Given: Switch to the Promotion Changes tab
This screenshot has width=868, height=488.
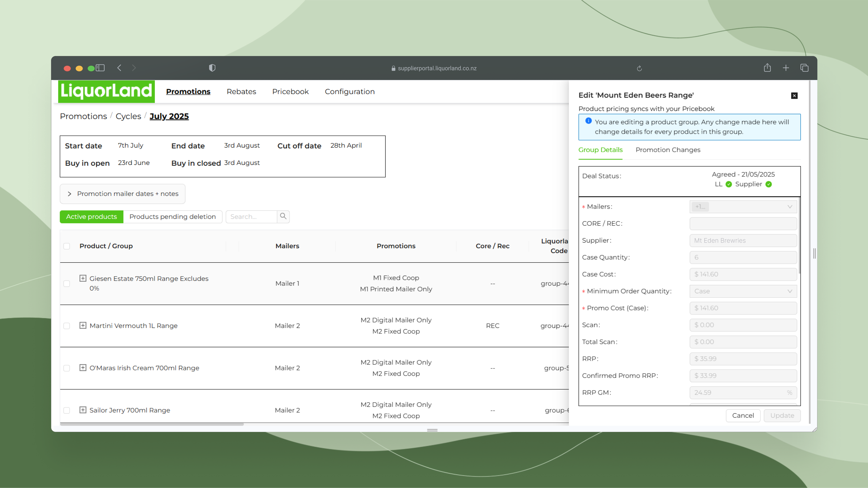Looking at the screenshot, I should coord(668,150).
